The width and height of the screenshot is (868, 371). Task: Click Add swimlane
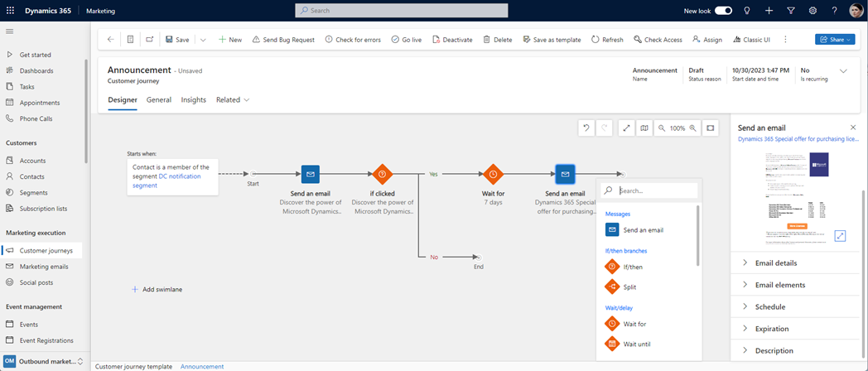click(157, 289)
